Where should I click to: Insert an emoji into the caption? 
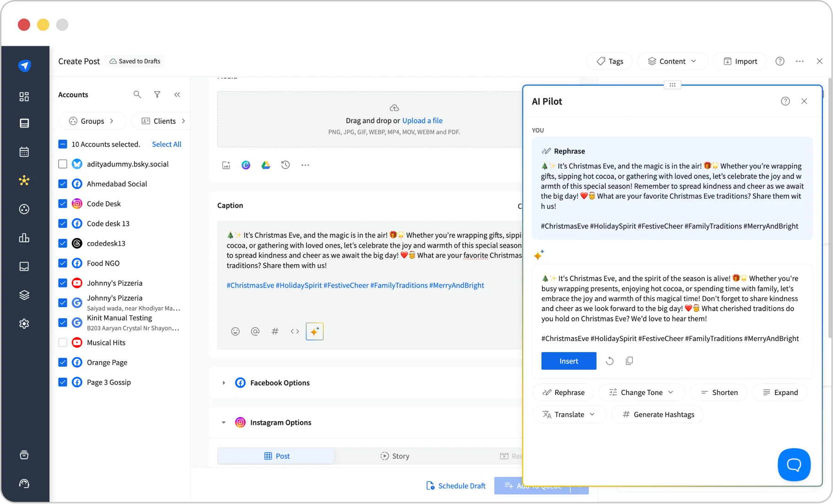(x=235, y=331)
